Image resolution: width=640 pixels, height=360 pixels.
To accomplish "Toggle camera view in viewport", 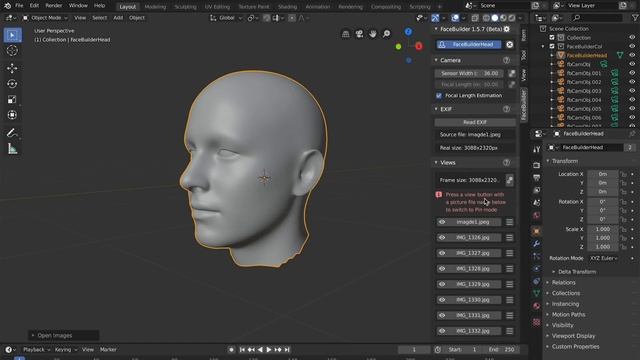I will 359,34.
